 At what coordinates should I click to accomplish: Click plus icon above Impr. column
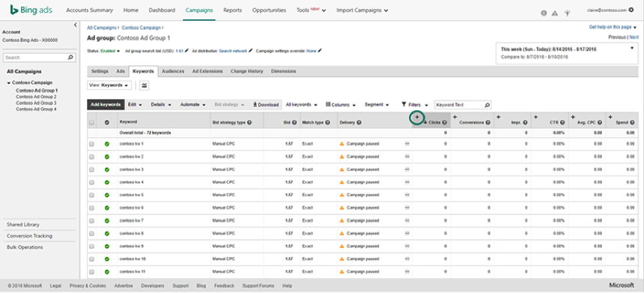click(498, 118)
